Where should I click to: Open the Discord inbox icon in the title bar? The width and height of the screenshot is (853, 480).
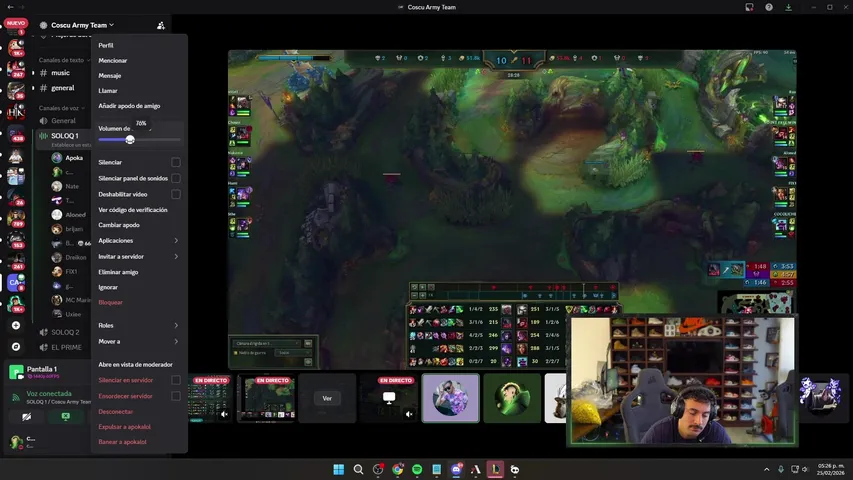(749, 7)
